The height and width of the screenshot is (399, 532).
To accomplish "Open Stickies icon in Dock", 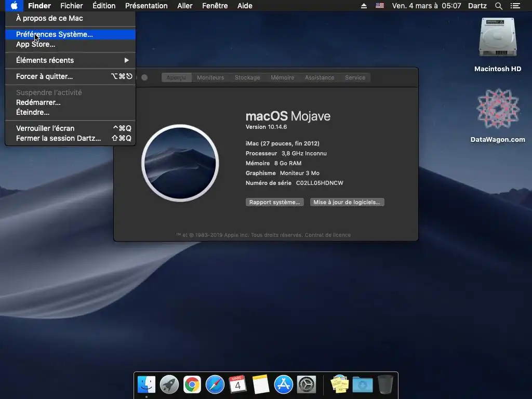I will click(x=340, y=384).
